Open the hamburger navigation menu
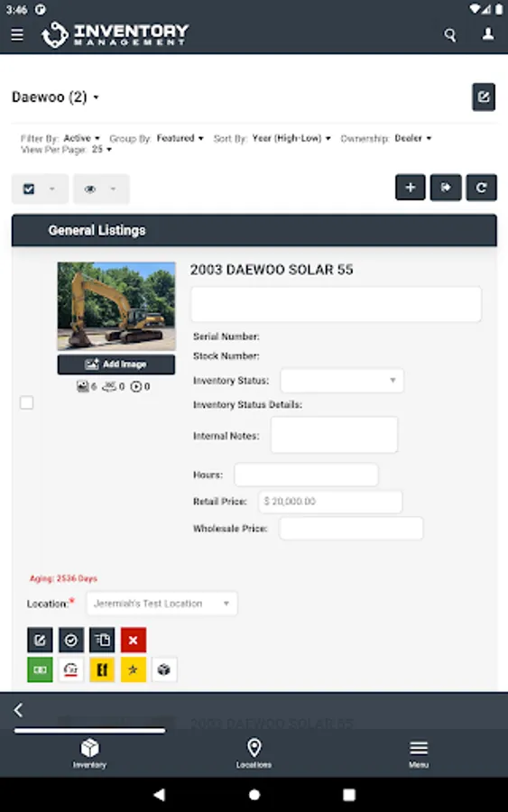The image size is (508, 812). tap(17, 34)
